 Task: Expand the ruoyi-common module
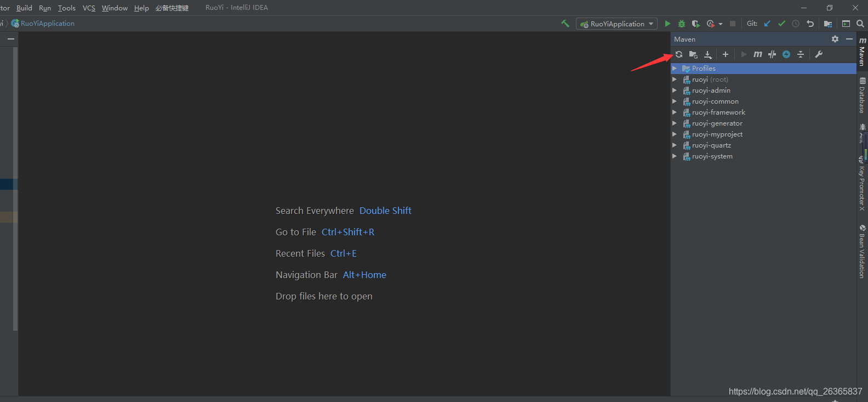pyautogui.click(x=675, y=101)
